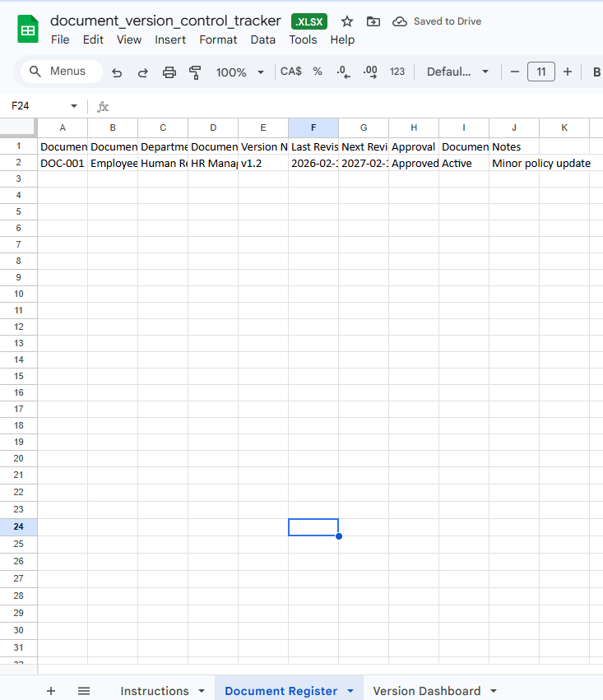603x700 pixels.
Task: Click the undo arrow icon
Action: pos(117,72)
